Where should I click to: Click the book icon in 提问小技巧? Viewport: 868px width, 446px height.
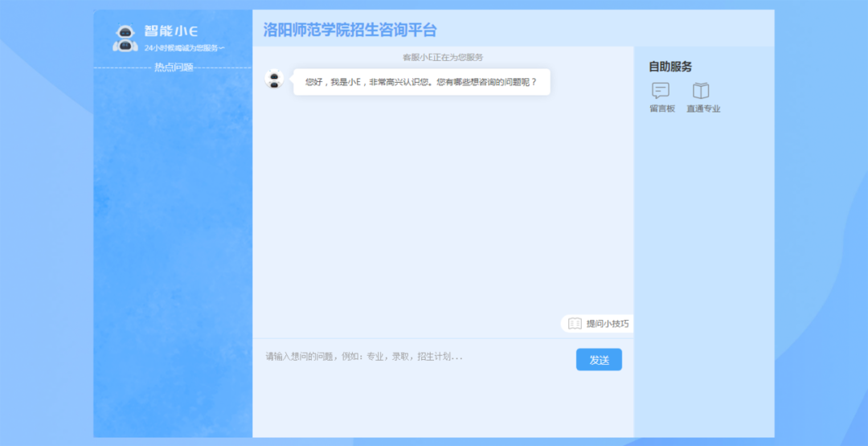pyautogui.click(x=575, y=324)
